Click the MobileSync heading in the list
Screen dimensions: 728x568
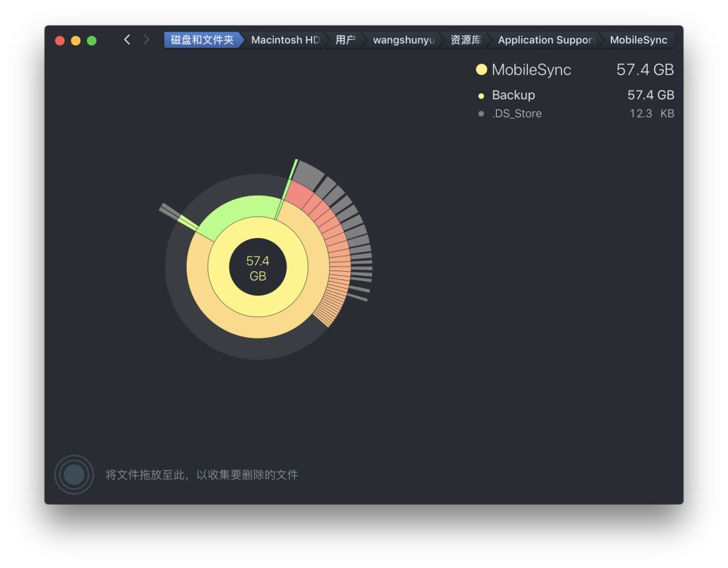(x=531, y=69)
